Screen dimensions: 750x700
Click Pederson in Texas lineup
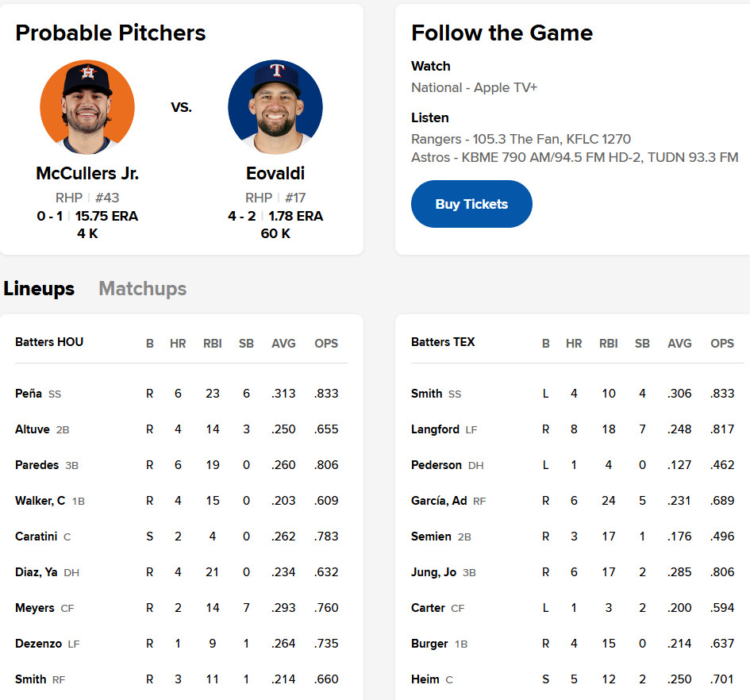coord(437,465)
